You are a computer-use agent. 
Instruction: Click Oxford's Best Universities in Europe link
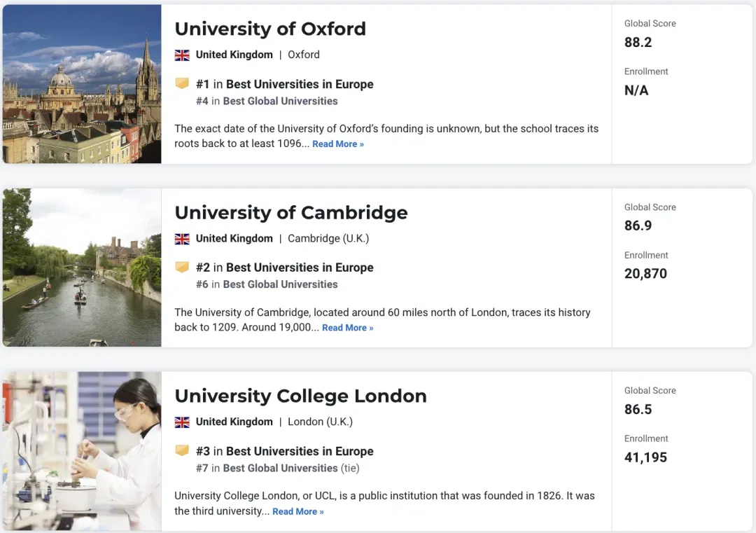tap(300, 84)
